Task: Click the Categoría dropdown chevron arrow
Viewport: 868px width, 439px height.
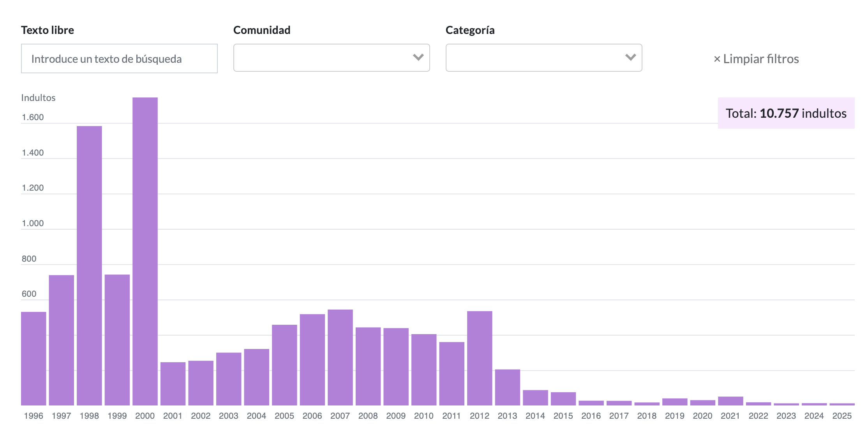Action: coord(630,57)
